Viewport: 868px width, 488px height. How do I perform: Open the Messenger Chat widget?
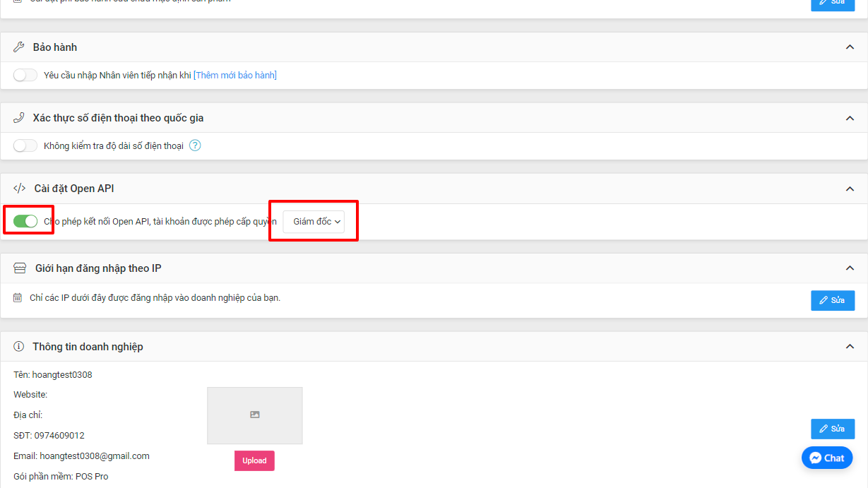tap(827, 458)
